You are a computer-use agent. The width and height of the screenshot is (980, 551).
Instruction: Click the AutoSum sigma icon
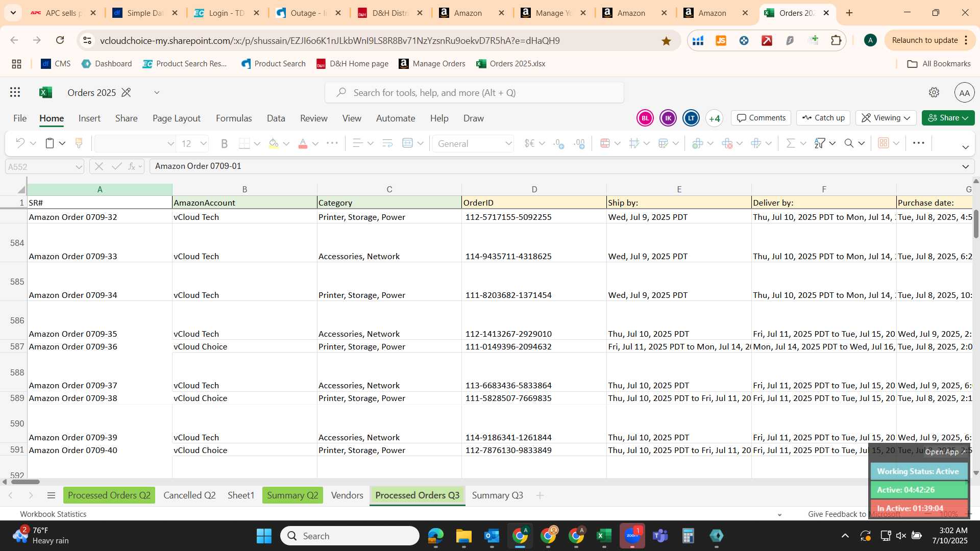[791, 143]
